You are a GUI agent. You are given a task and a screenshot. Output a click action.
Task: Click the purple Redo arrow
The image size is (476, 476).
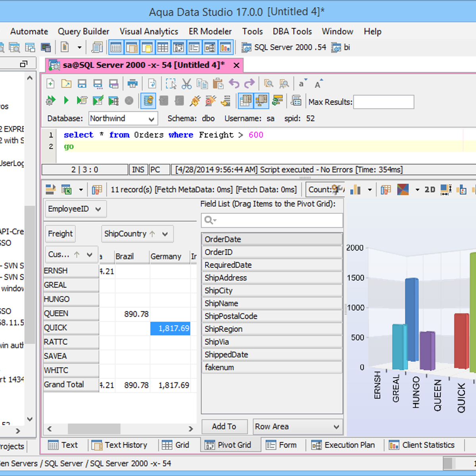coord(250,84)
